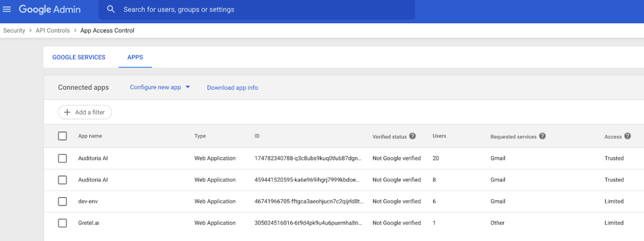This screenshot has height=241, width=644.
Task: Click Limited access in dev-env row
Action: 614,202
